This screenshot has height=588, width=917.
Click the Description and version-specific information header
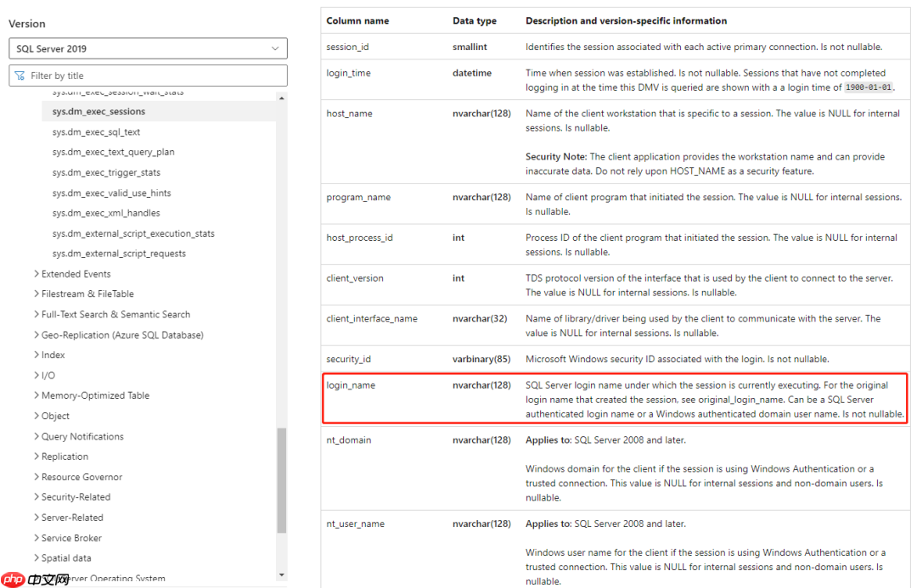click(x=627, y=20)
